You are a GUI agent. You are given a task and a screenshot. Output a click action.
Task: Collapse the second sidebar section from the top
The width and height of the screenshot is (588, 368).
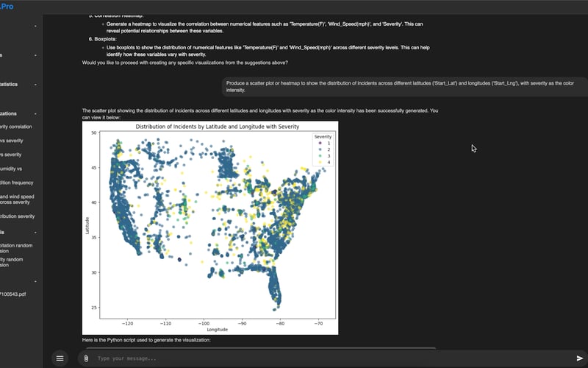click(x=35, y=56)
